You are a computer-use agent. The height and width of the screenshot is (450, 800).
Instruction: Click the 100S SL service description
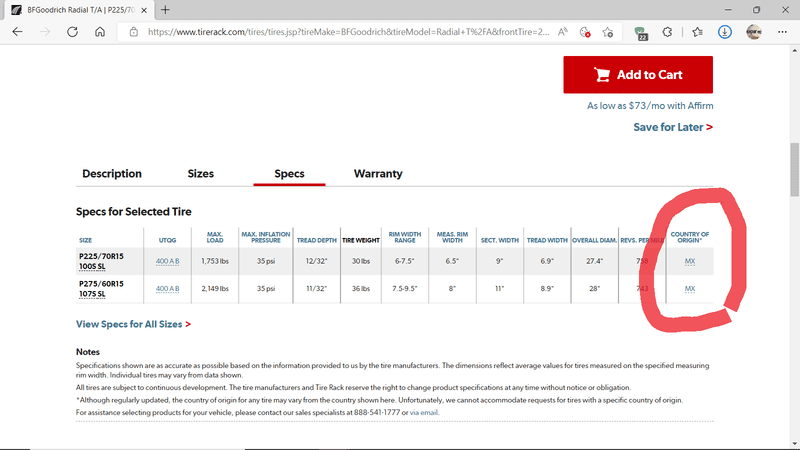92,267
